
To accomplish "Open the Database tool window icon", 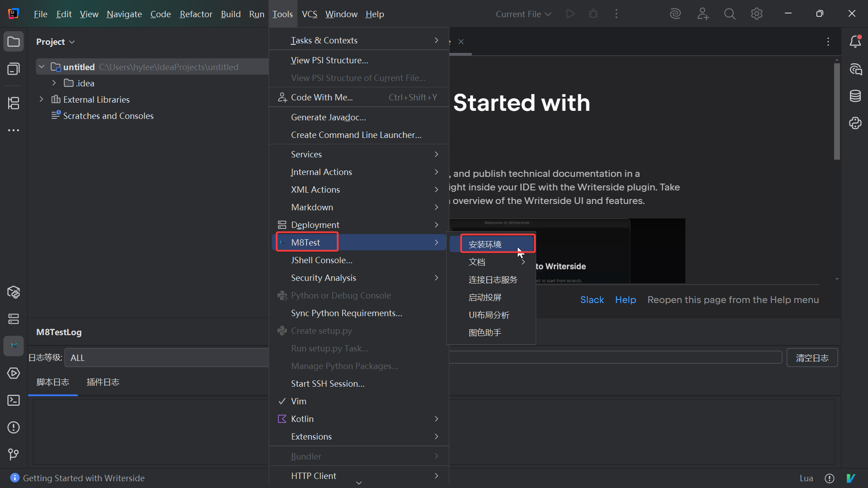I will tap(855, 96).
